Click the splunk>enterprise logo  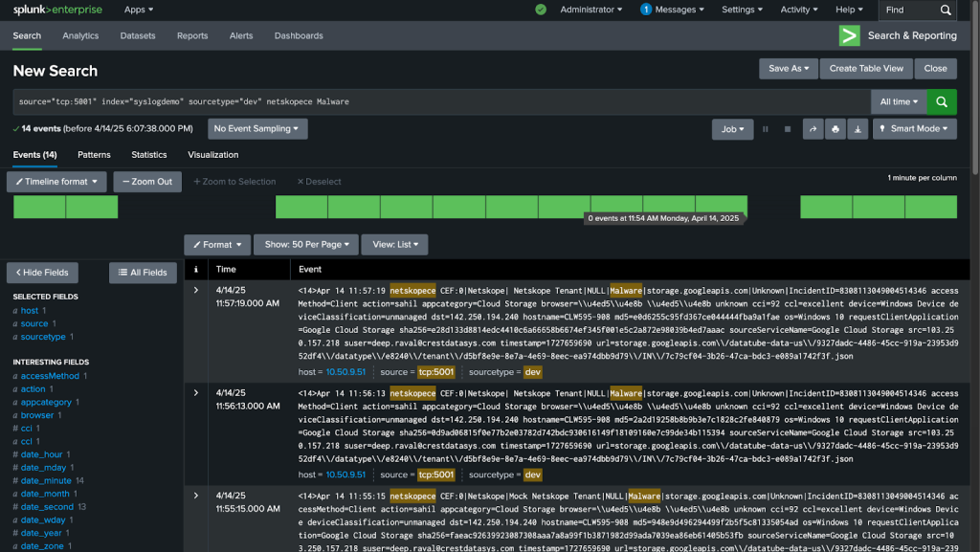coord(57,10)
